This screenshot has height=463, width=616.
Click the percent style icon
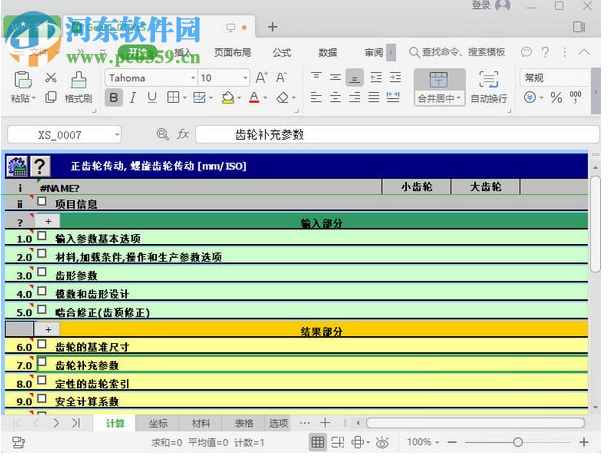tap(556, 97)
